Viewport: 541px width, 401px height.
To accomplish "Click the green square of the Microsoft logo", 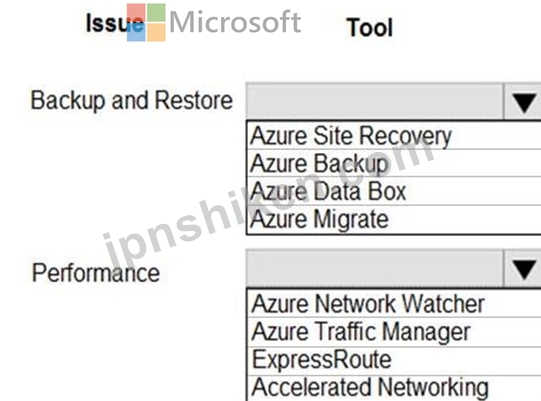I will coord(156,12).
